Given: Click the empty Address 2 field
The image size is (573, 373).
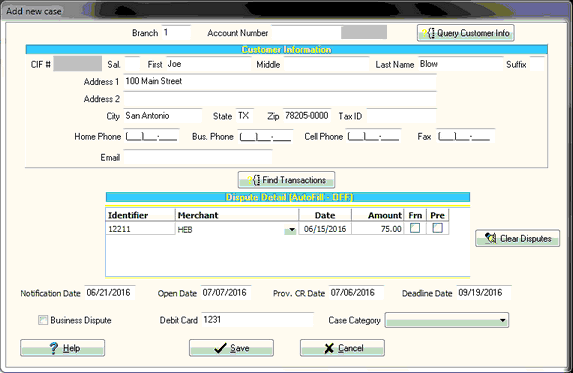Looking at the screenshot, I should [280, 99].
